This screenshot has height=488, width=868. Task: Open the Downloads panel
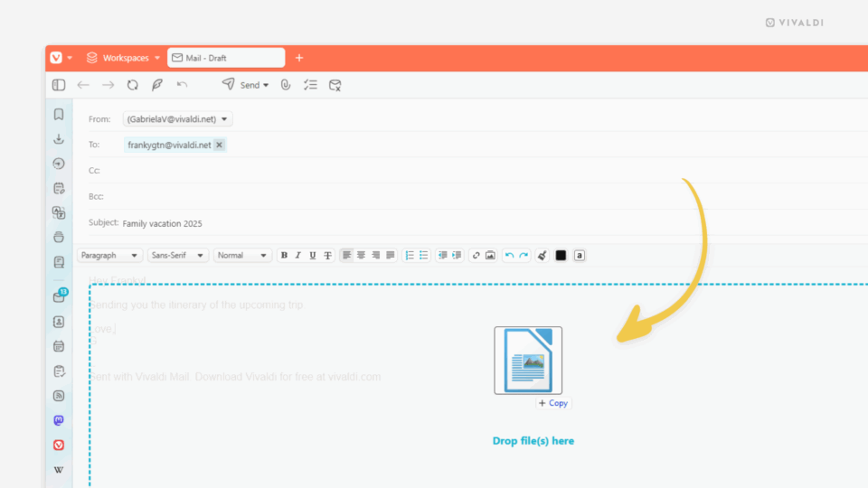(59, 139)
